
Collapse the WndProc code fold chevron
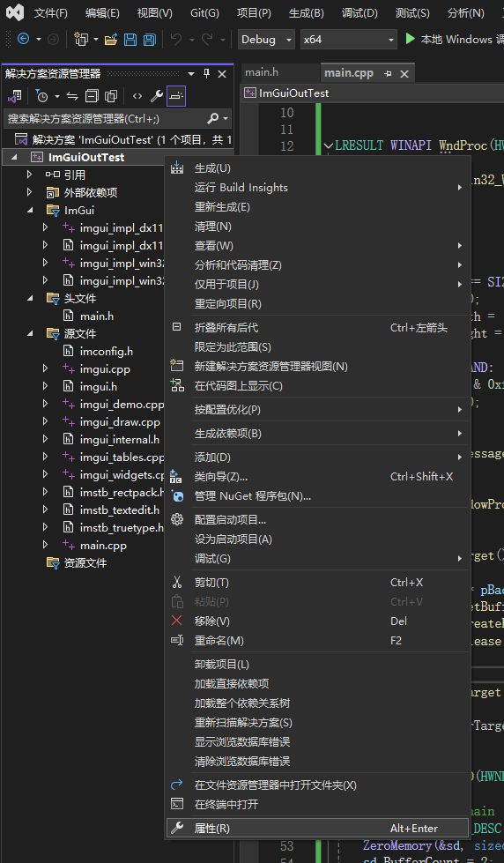coord(329,145)
